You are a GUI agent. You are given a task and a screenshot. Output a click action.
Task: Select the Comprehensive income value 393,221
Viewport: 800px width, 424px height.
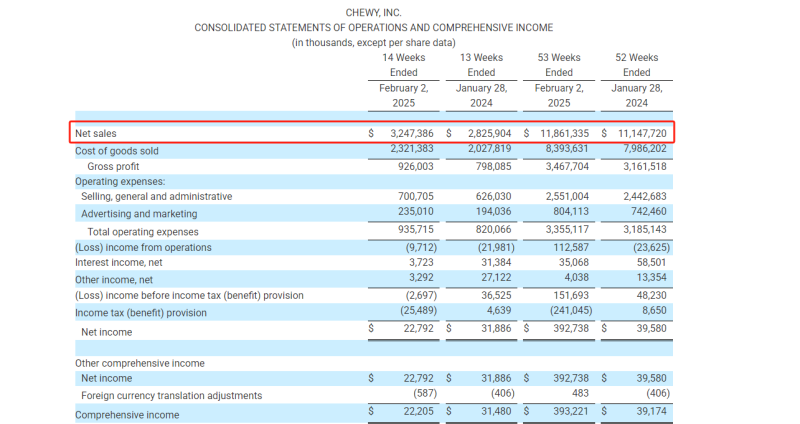pos(566,414)
